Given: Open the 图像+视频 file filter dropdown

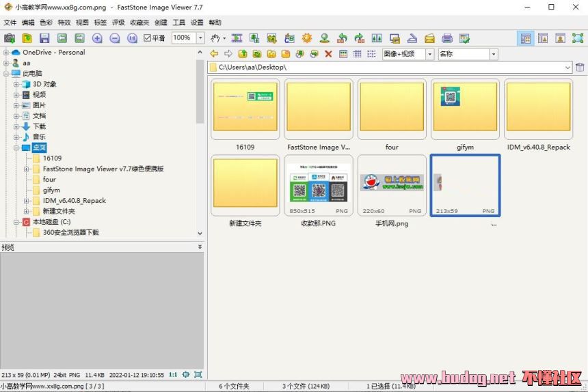Looking at the screenshot, I should [x=429, y=54].
